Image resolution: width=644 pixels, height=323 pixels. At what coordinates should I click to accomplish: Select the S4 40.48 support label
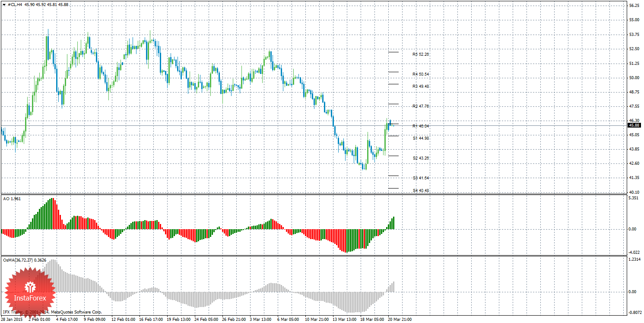420,191
